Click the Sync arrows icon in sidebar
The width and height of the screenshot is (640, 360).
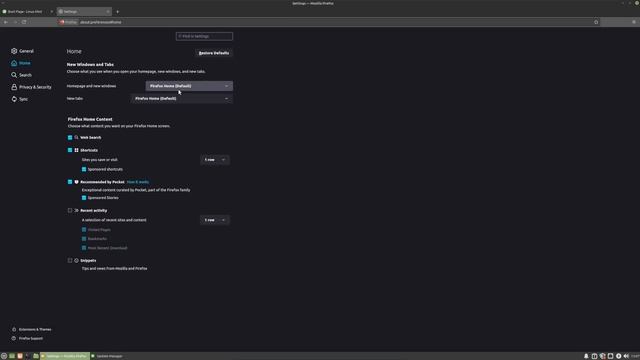pyautogui.click(x=14, y=99)
